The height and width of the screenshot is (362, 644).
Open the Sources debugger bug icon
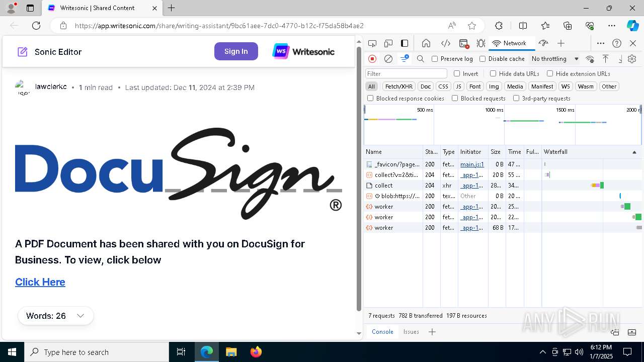point(481,43)
